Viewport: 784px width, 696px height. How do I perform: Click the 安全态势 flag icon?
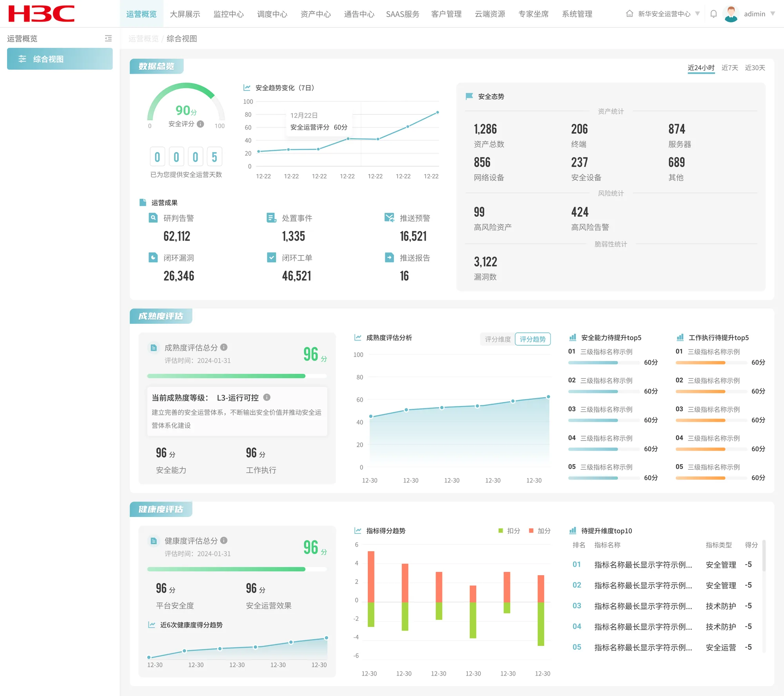[469, 96]
